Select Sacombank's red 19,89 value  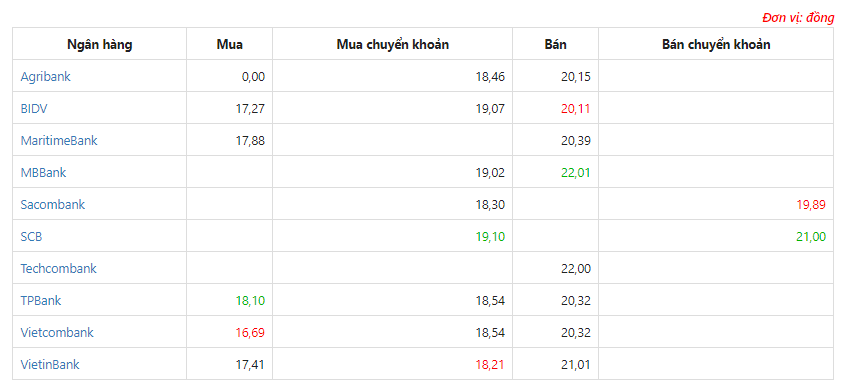tap(811, 204)
